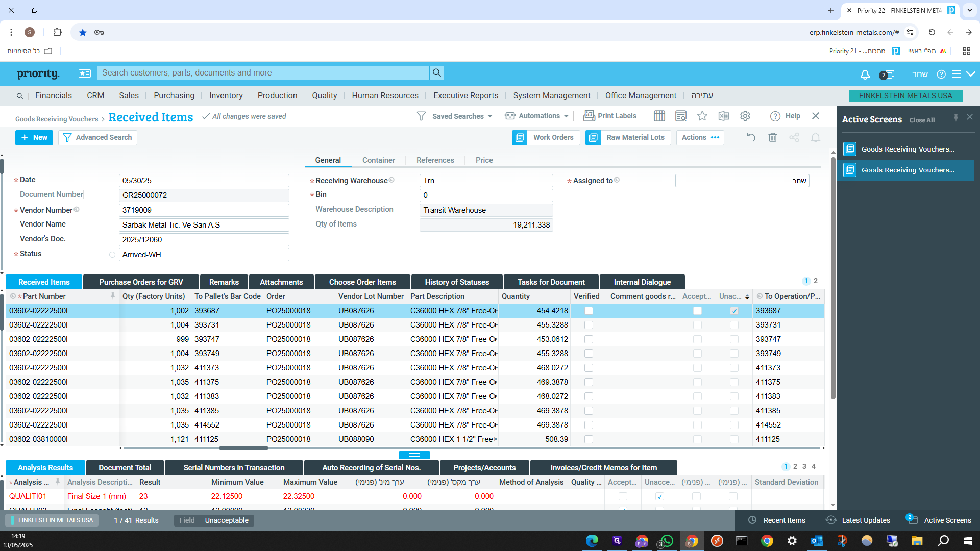This screenshot has height=551, width=980.
Task: Open the form settings gear icon
Action: coord(745,116)
